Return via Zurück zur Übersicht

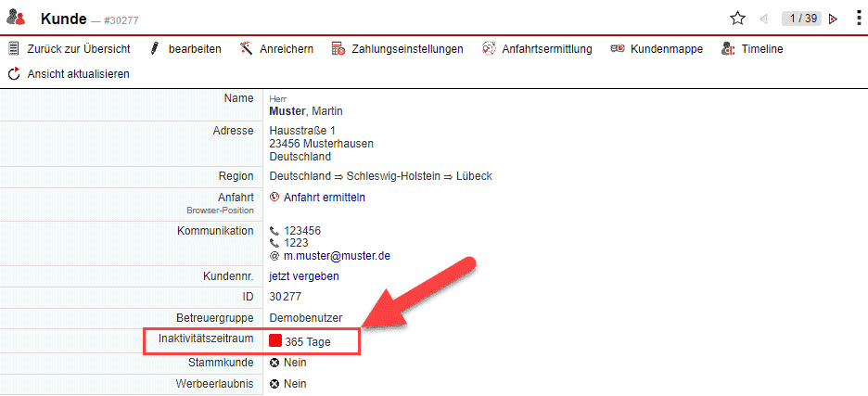click(x=69, y=48)
